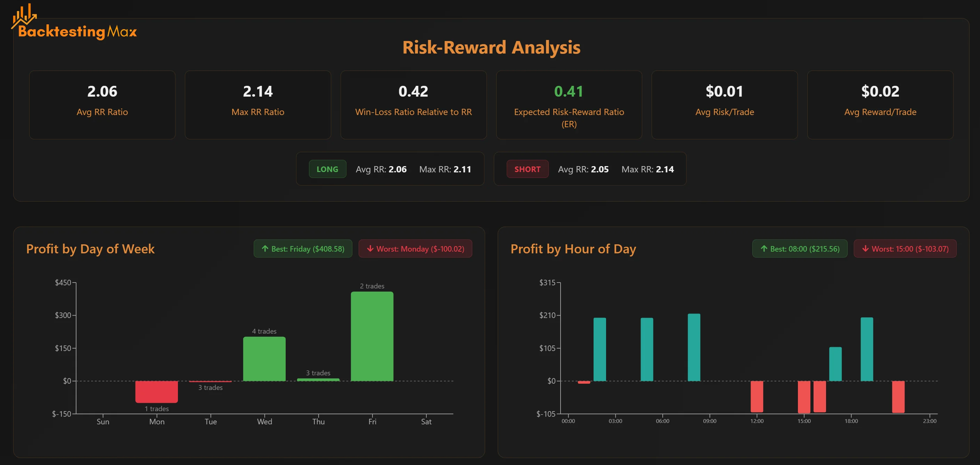Click the Expected Risk-Reward Ratio (ER) card
This screenshot has width=980, height=465.
569,105
